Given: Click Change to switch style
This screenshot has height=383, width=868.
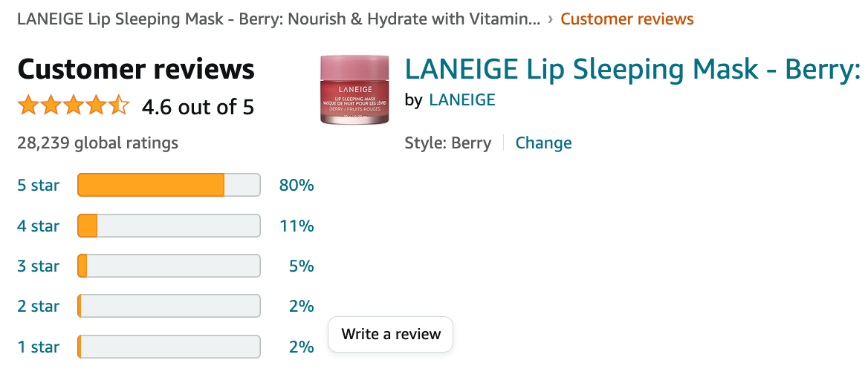Looking at the screenshot, I should point(543,143).
